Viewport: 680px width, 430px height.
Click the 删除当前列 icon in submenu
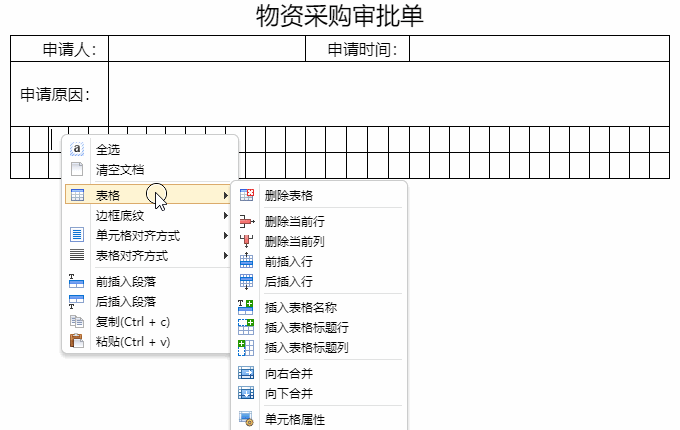(247, 241)
